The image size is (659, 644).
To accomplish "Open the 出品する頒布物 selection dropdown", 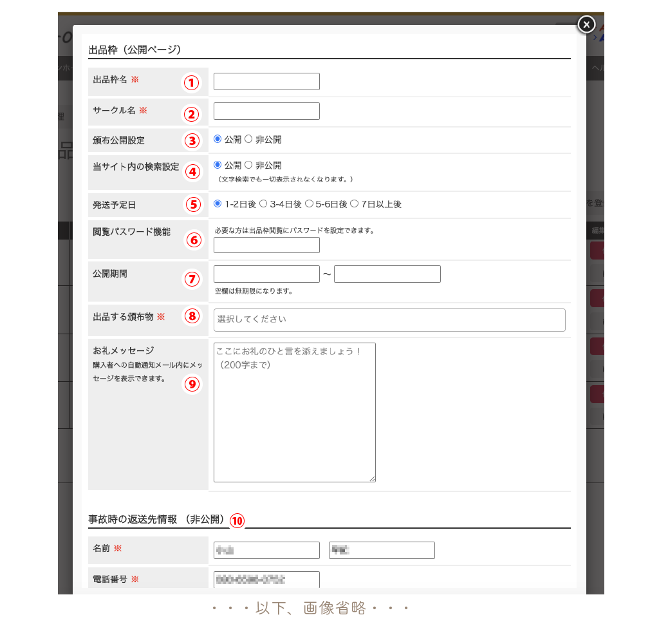I will (389, 319).
